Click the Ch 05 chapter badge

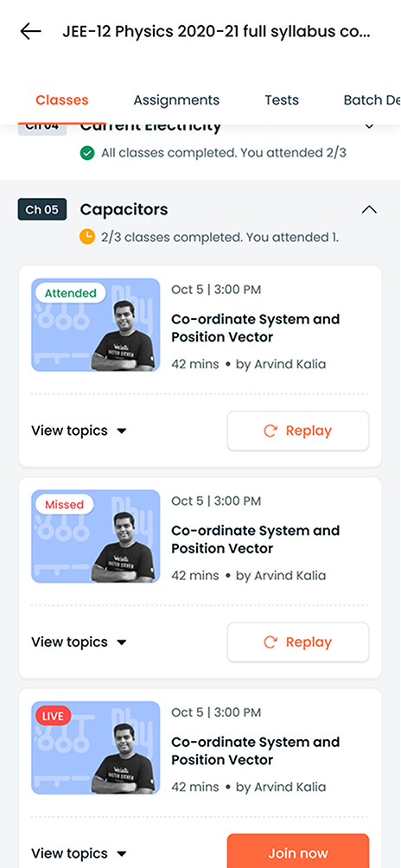click(42, 209)
